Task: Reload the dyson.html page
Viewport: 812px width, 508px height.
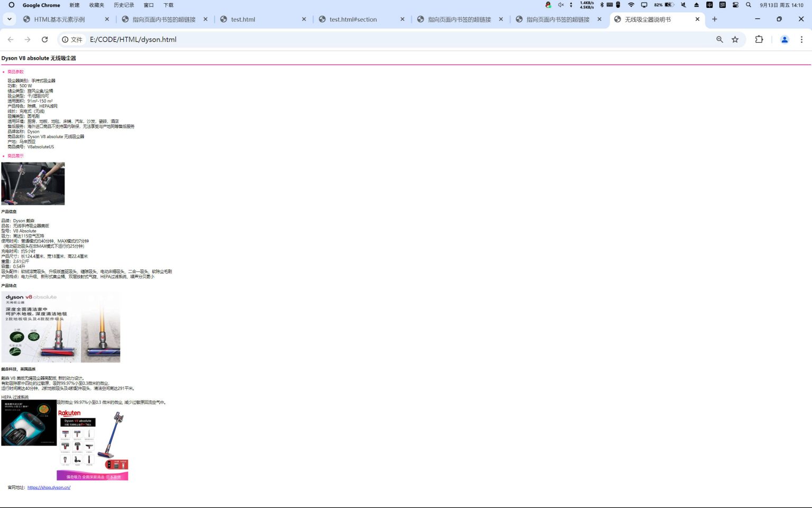Action: tap(45, 40)
